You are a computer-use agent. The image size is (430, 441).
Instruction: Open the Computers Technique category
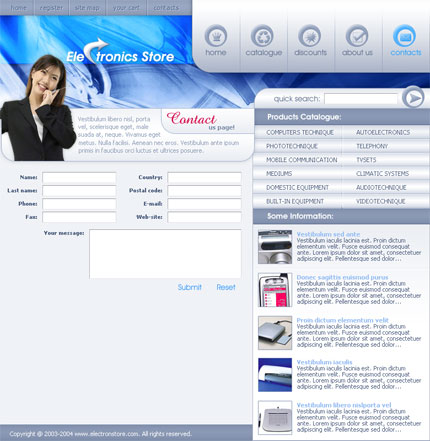300,132
